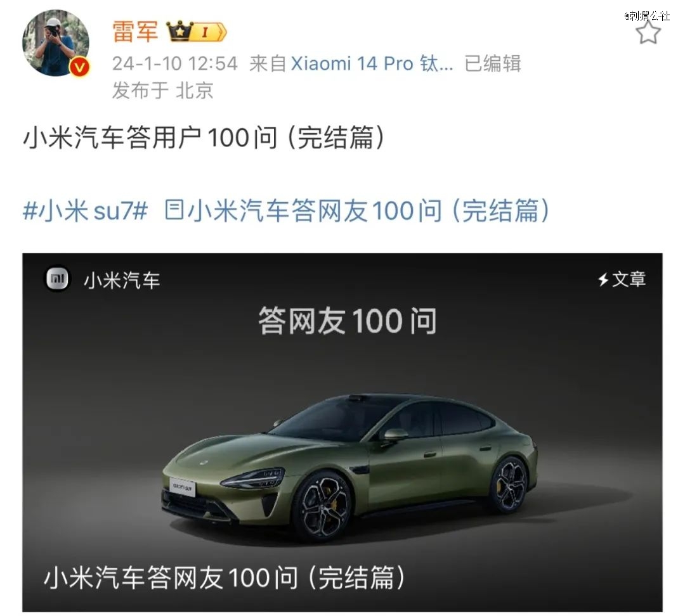The height and width of the screenshot is (616, 685).
Task: Tap the article card bottom caption title
Action: click(225, 577)
